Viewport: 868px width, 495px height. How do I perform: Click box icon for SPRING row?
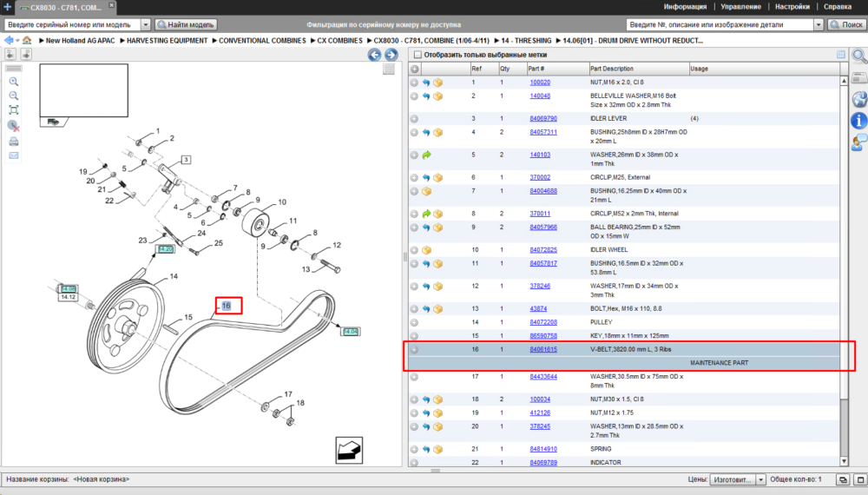(x=437, y=450)
